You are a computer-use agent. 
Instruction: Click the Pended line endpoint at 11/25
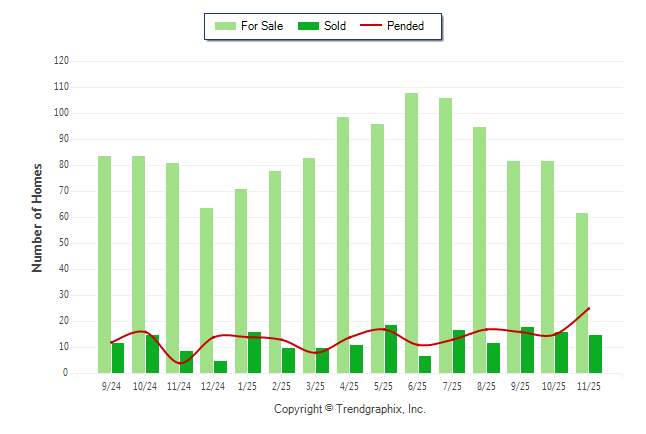point(589,308)
